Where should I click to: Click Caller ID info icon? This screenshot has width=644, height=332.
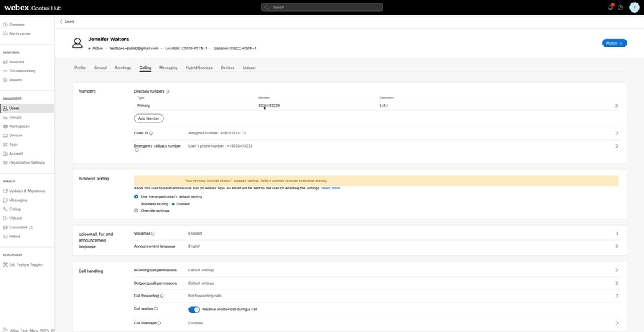151,133
